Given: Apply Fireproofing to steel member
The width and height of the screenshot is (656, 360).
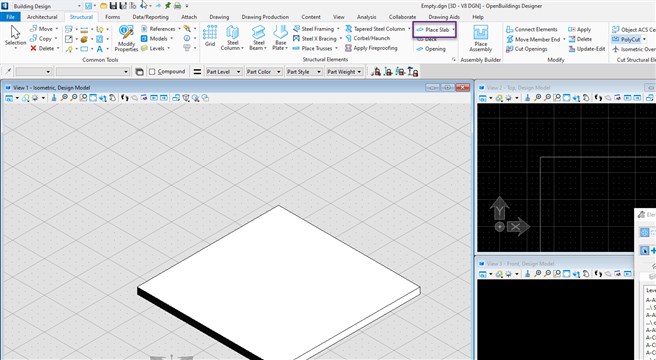Looking at the screenshot, I should coord(371,48).
